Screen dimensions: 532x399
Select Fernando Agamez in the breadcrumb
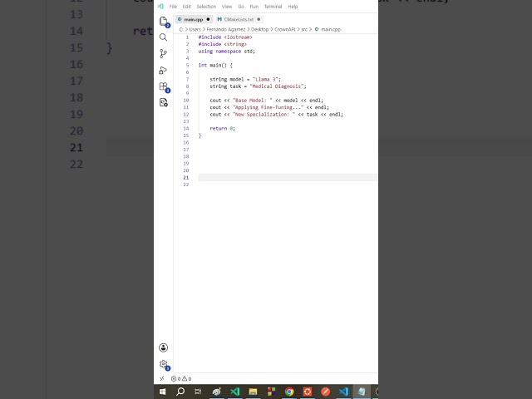coord(225,30)
